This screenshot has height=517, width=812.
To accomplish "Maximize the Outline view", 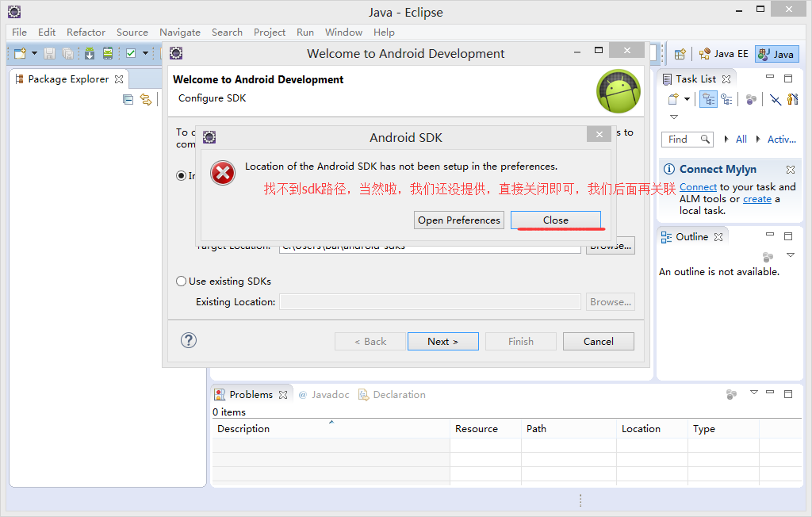I will pos(788,236).
